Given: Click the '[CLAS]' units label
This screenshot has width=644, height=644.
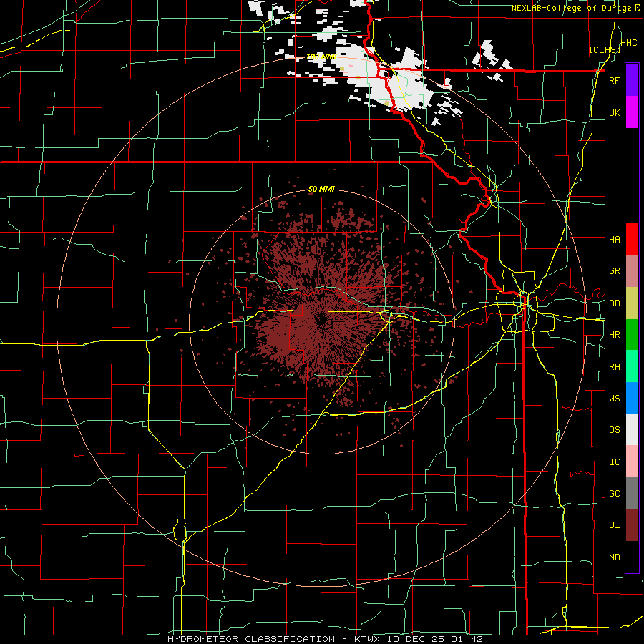Looking at the screenshot, I should point(604,49).
